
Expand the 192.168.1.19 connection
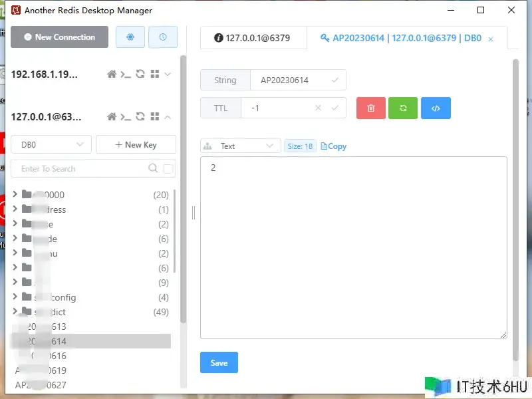(168, 74)
